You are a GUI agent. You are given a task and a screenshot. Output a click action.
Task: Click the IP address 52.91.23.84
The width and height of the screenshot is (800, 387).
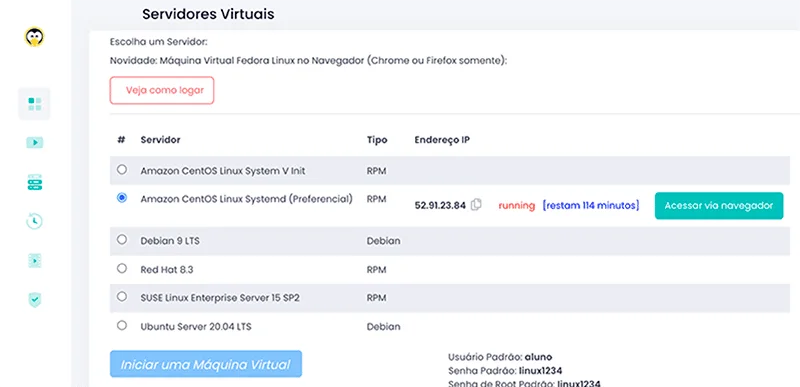pyautogui.click(x=440, y=206)
